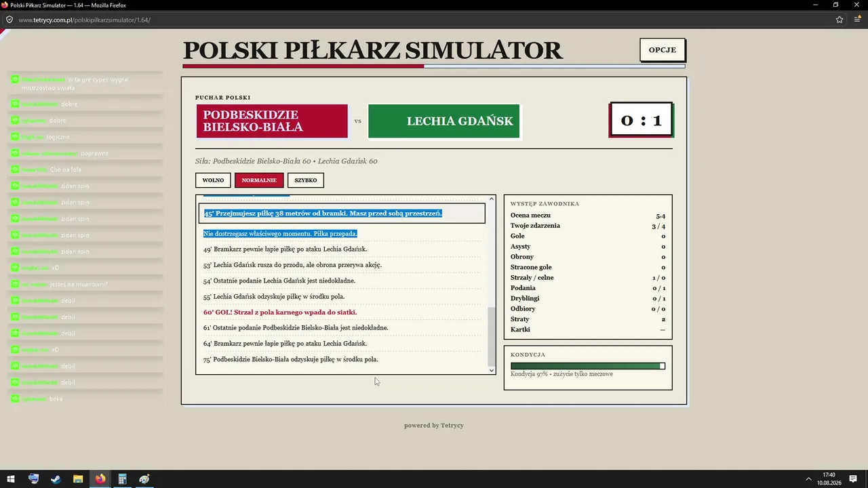Click the Kartki stat label
868x488 pixels.
coord(521,329)
